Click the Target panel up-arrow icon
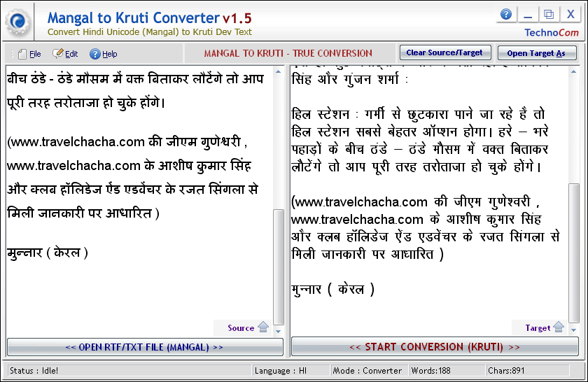 559,327
